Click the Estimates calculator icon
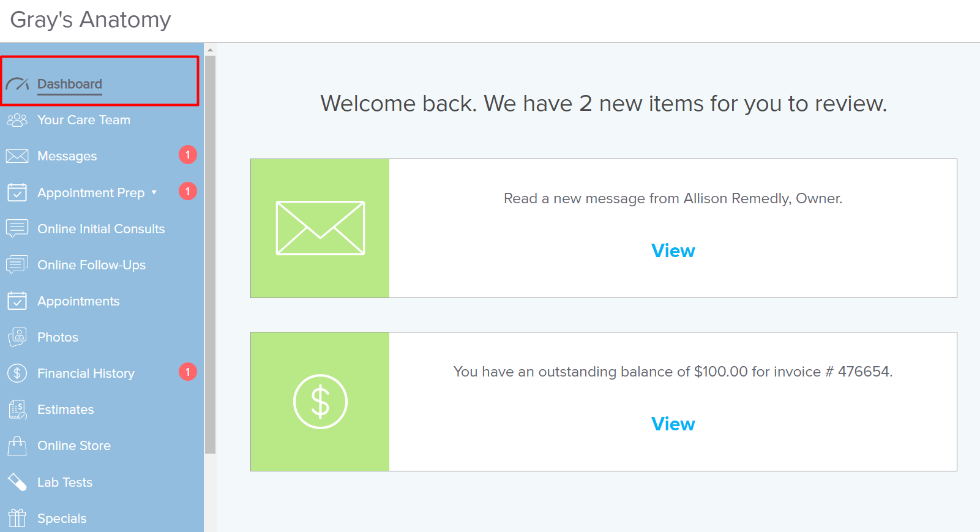This screenshot has height=532, width=980. [17, 410]
